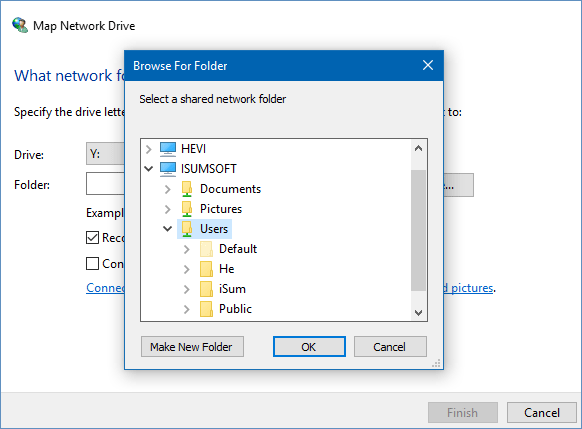Expand the Default folder node
The width and height of the screenshot is (582, 429).
[187, 249]
